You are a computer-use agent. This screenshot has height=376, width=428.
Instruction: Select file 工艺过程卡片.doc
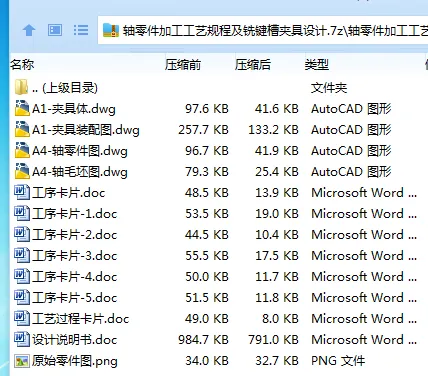pos(81,319)
